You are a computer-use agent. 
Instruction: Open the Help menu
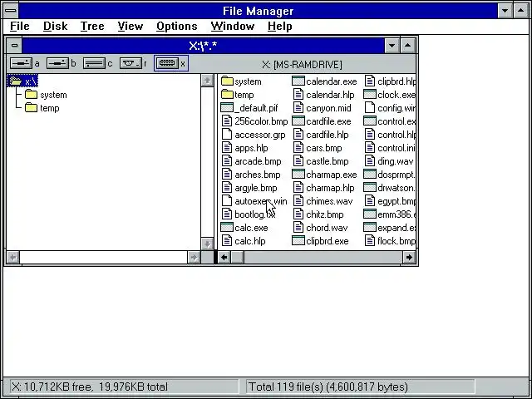[x=279, y=26]
